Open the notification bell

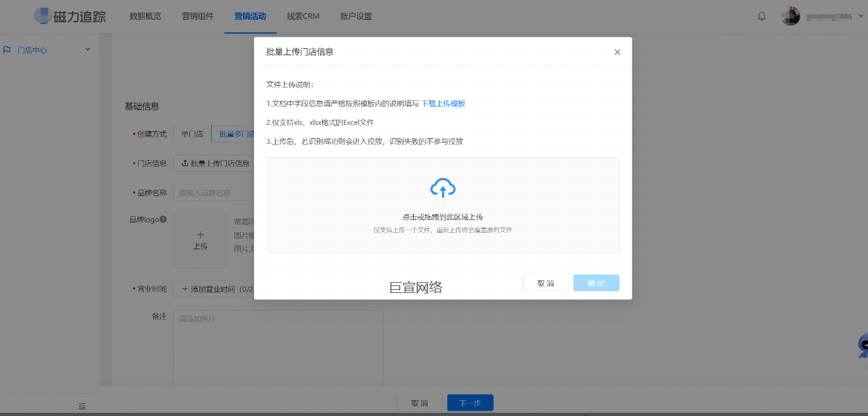(762, 16)
